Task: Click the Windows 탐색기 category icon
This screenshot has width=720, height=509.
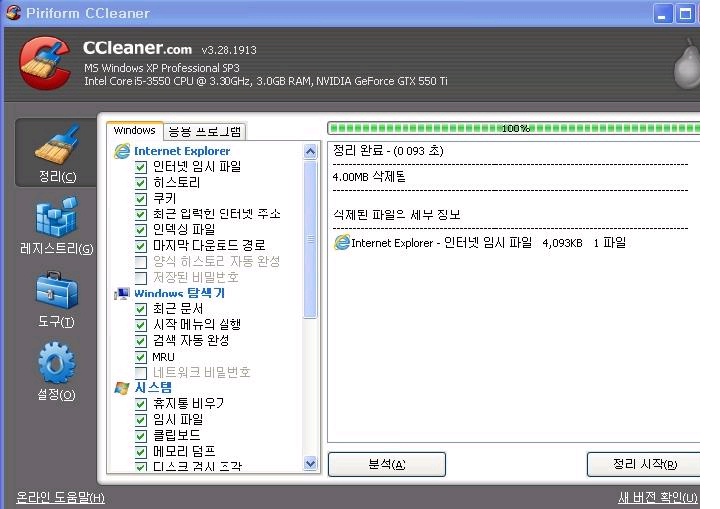Action: tap(122, 293)
